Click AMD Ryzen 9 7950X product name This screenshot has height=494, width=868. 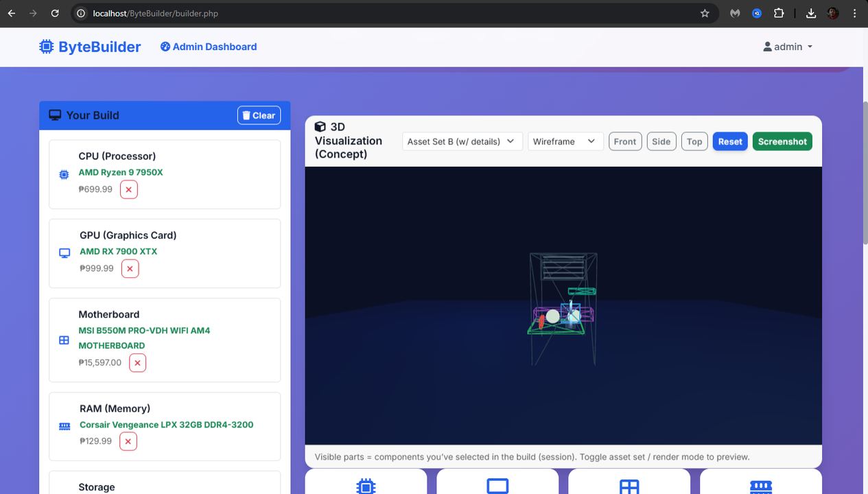121,172
